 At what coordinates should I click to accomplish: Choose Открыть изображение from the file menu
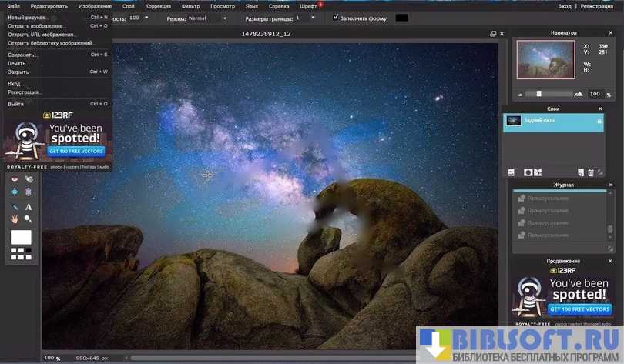pos(37,25)
